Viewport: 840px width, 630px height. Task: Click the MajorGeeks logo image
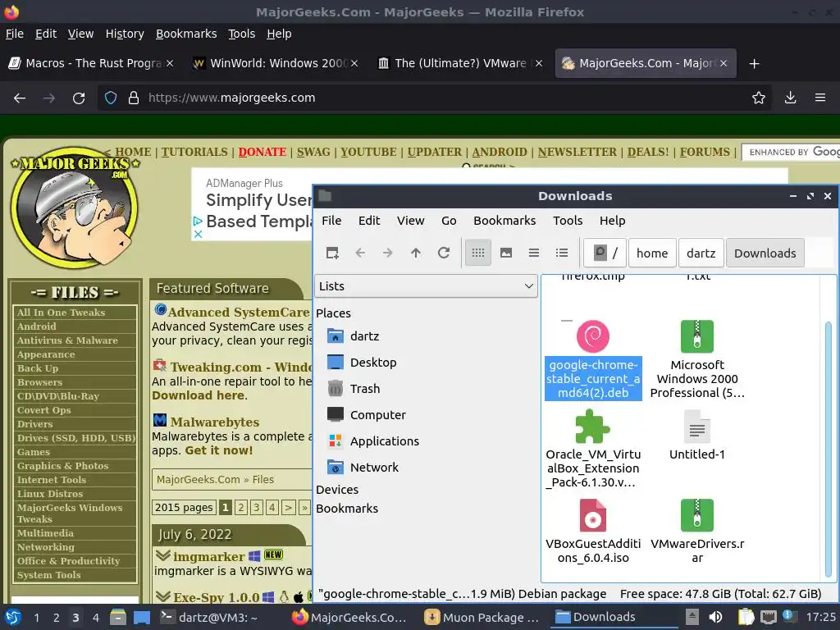point(75,208)
